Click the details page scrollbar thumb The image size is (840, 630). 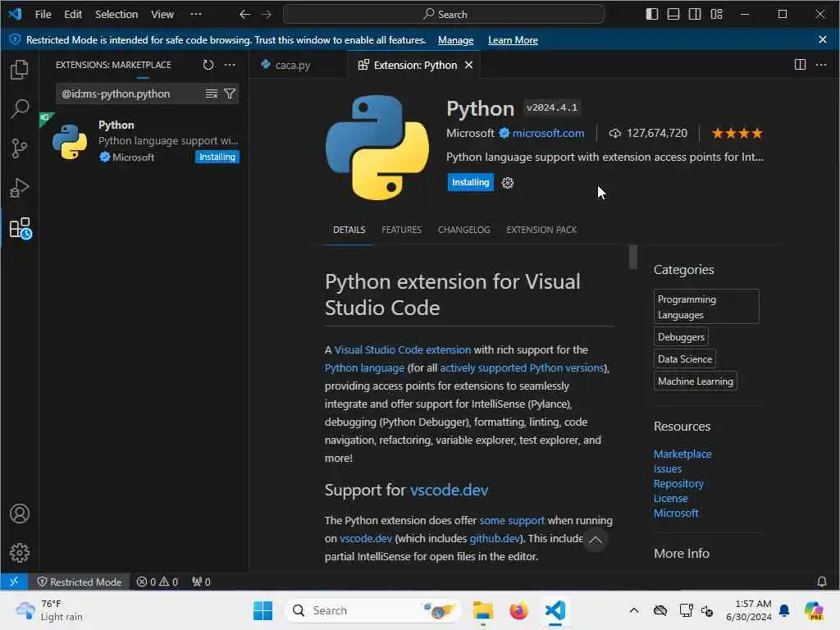pyautogui.click(x=632, y=257)
